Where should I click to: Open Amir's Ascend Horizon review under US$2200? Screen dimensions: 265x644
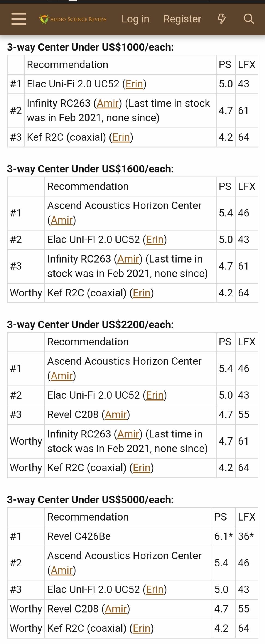[x=62, y=376]
